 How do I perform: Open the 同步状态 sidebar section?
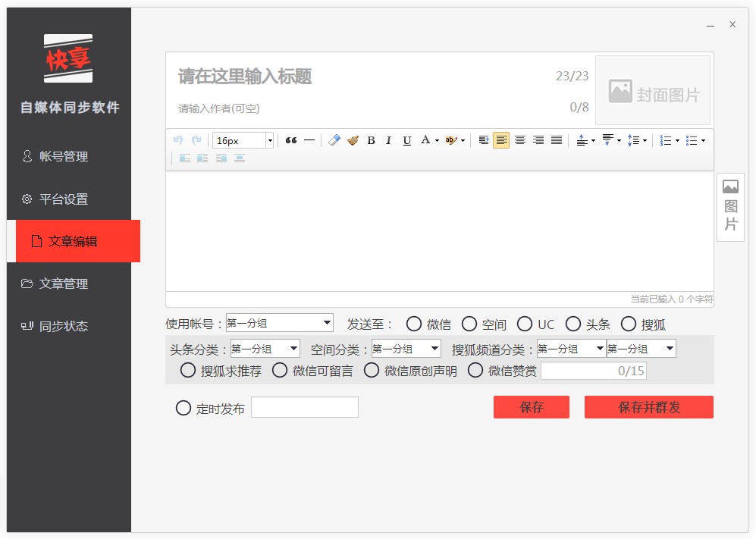(64, 327)
